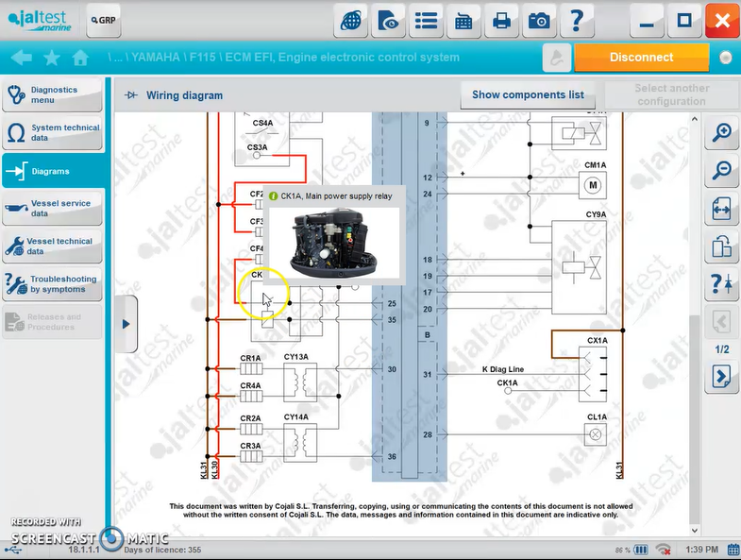Screen dimensions: 741x560
Task: Add current page to favorites star
Action: (52, 58)
